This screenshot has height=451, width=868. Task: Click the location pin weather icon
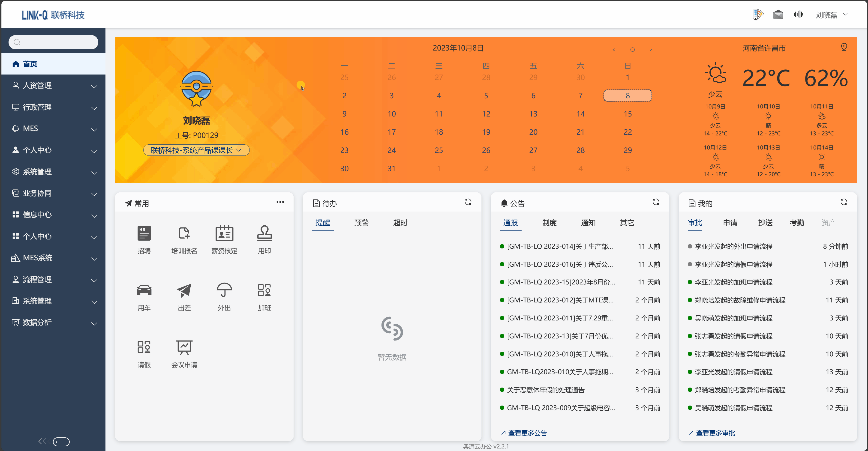pos(844,47)
